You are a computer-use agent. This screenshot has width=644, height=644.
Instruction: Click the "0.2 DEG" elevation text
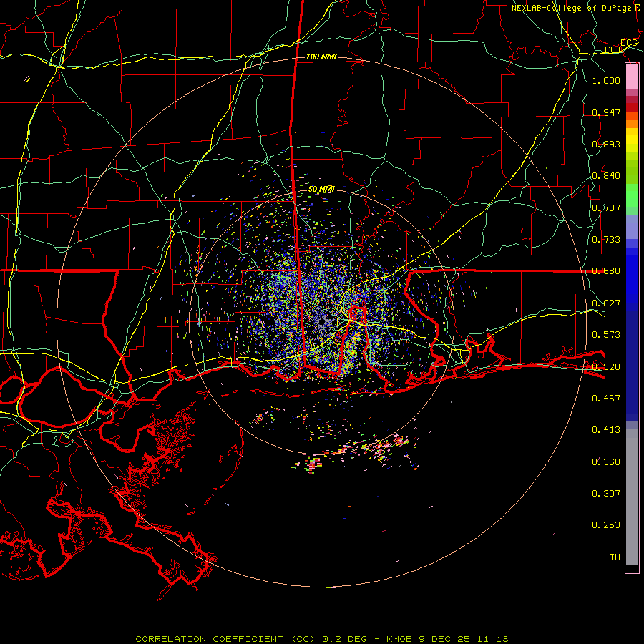[x=345, y=639]
